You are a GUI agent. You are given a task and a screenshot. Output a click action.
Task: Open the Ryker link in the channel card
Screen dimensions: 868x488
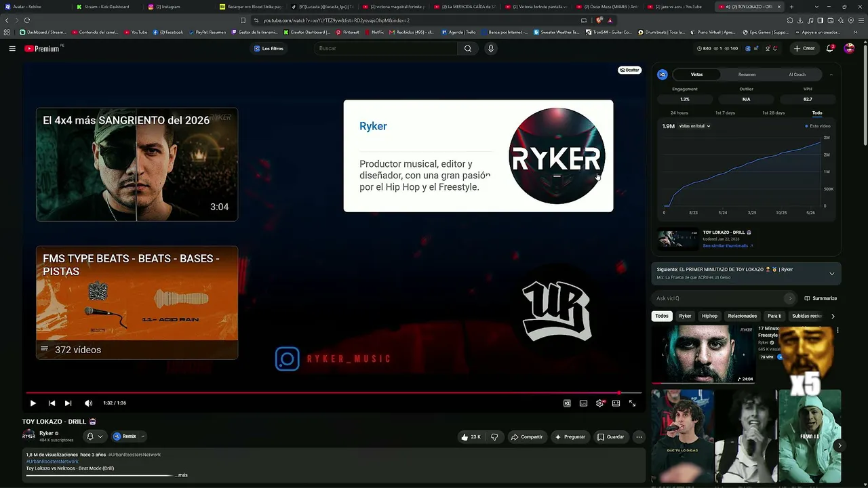(x=373, y=126)
